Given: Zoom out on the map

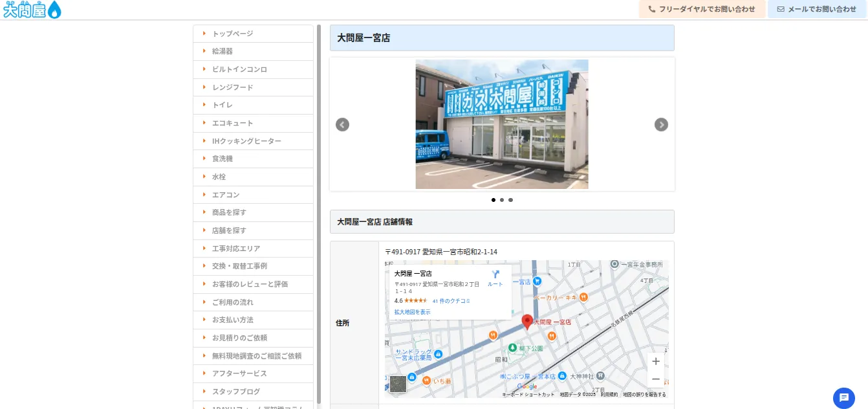Looking at the screenshot, I should point(656,379).
